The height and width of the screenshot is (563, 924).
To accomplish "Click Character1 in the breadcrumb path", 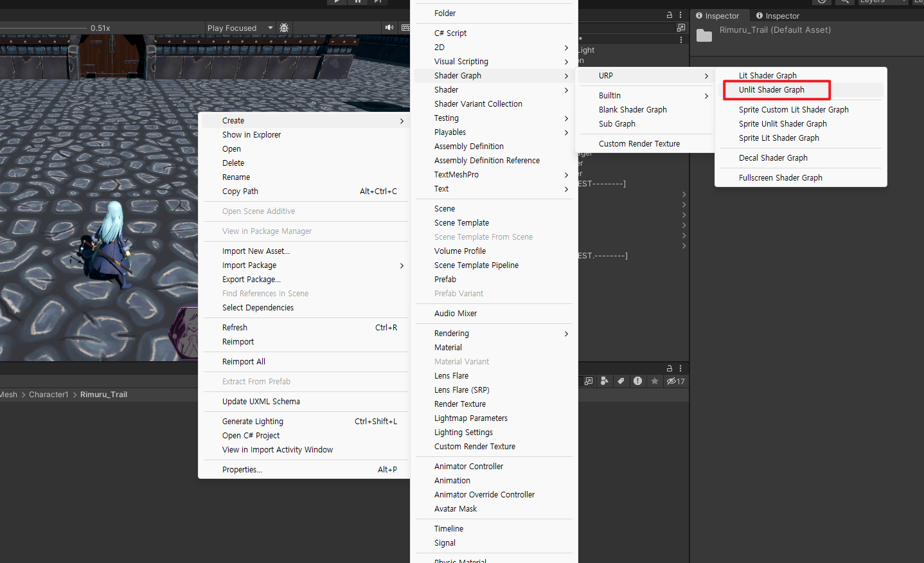I will pyautogui.click(x=48, y=395).
